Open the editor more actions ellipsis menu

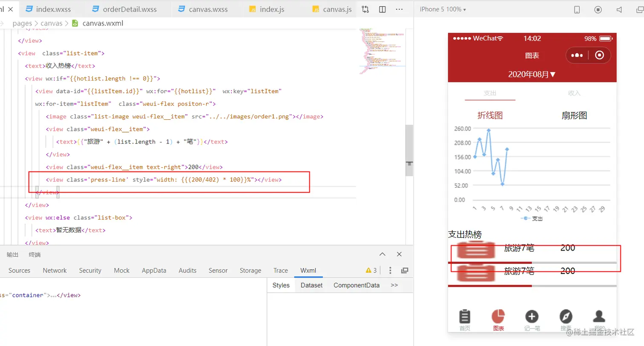(399, 9)
